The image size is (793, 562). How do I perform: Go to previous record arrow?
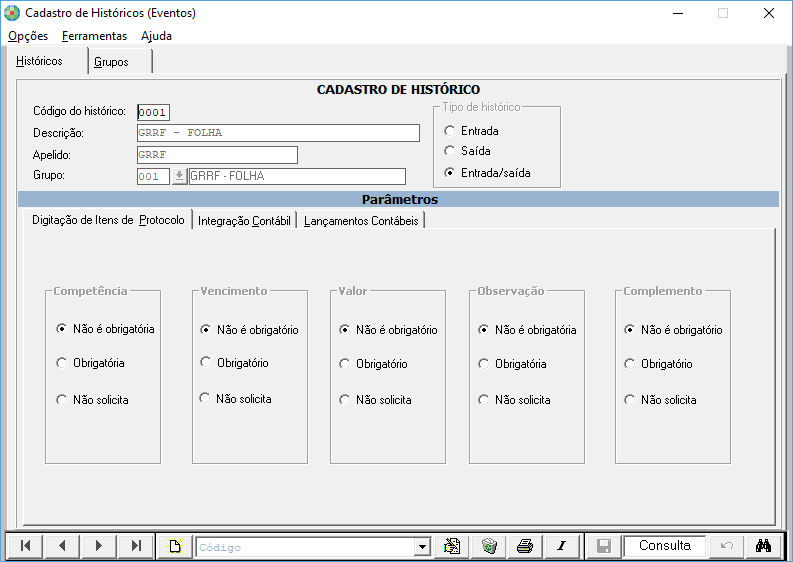(62, 546)
